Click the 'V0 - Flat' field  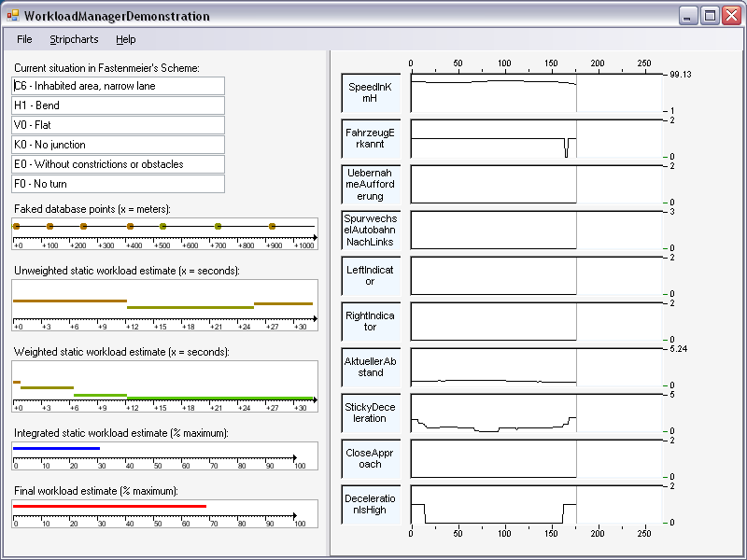click(x=118, y=125)
